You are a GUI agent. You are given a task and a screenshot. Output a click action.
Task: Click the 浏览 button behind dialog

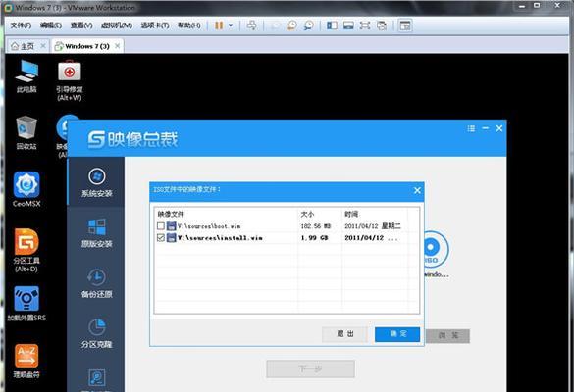click(x=447, y=336)
